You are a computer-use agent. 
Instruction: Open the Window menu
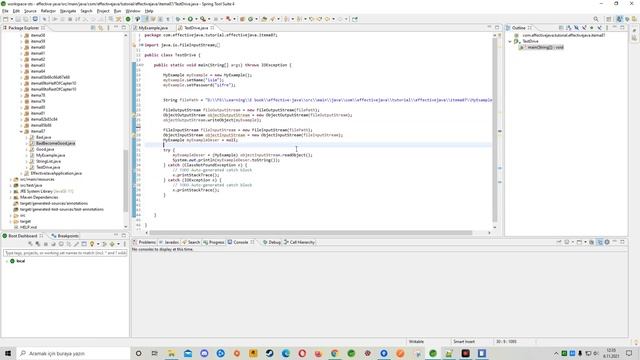(133, 11)
